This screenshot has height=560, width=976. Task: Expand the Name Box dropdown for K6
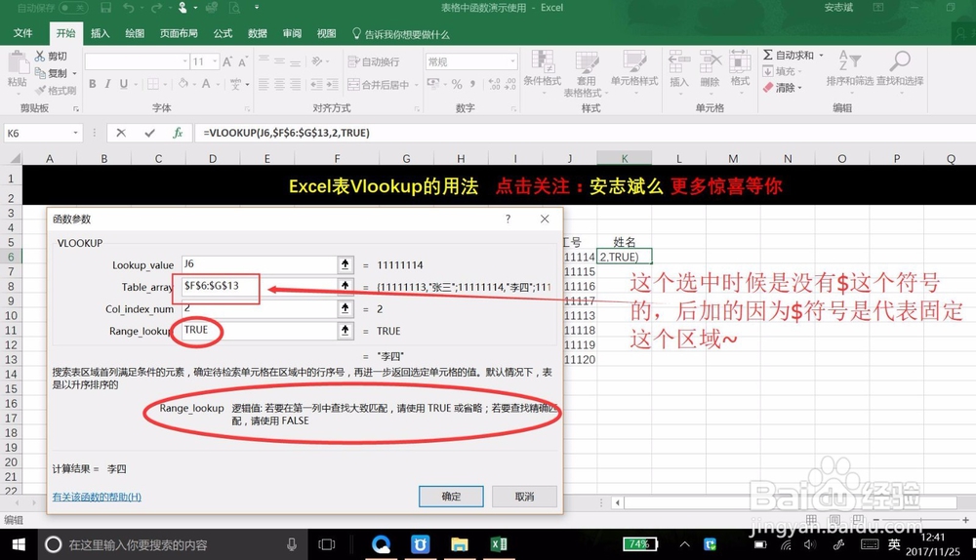click(75, 133)
